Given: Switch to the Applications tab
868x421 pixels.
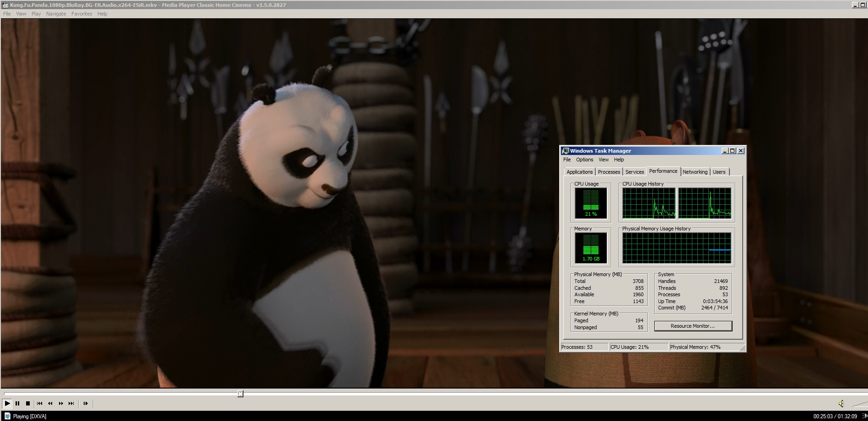Looking at the screenshot, I should pos(579,172).
